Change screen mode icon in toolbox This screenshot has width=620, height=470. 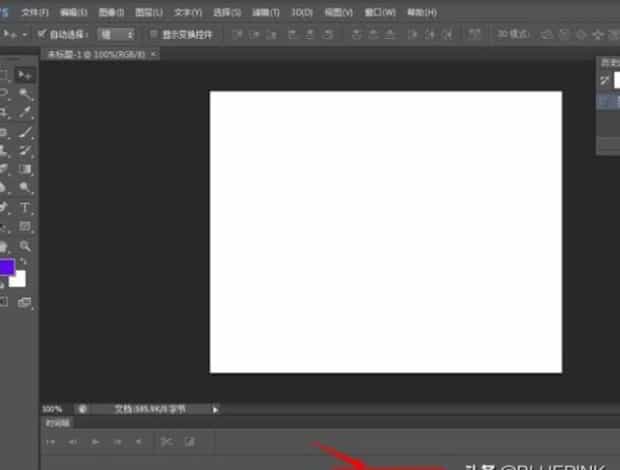25,301
